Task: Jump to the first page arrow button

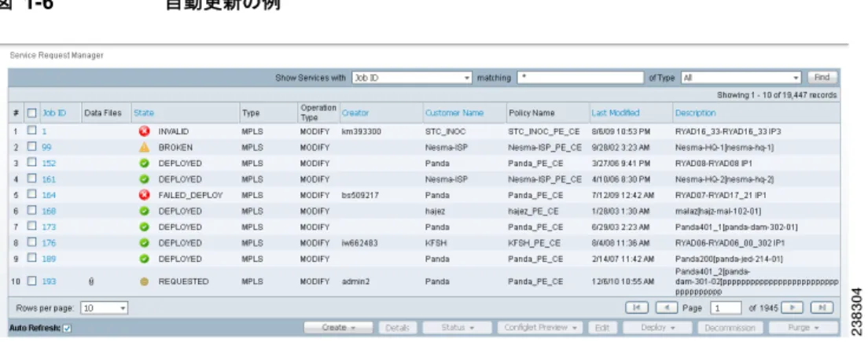Action: (637, 307)
